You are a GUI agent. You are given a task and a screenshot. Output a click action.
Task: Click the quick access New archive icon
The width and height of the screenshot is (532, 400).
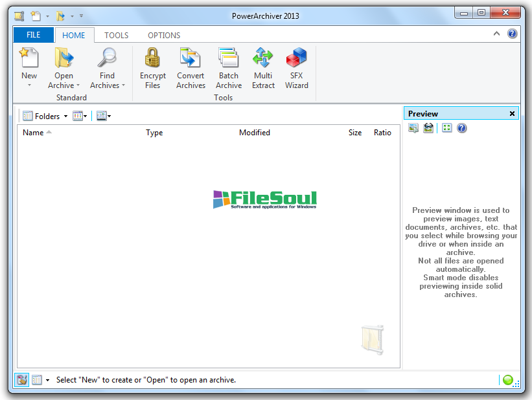[x=36, y=16]
